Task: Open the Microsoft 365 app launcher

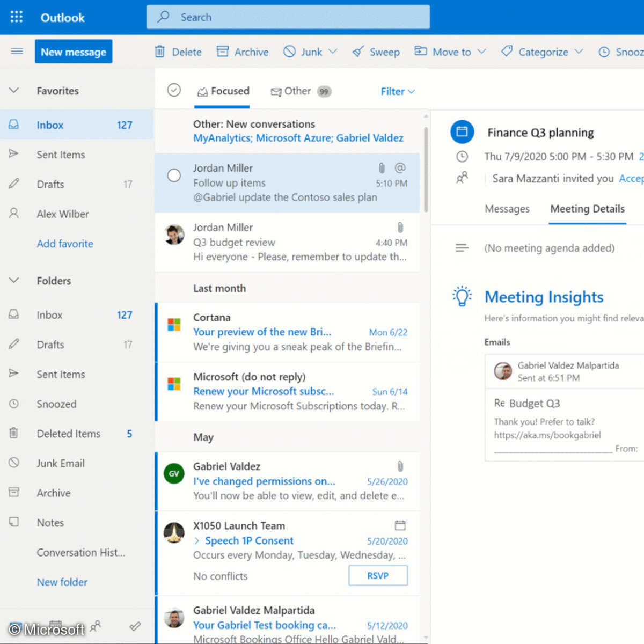Action: coord(17,17)
